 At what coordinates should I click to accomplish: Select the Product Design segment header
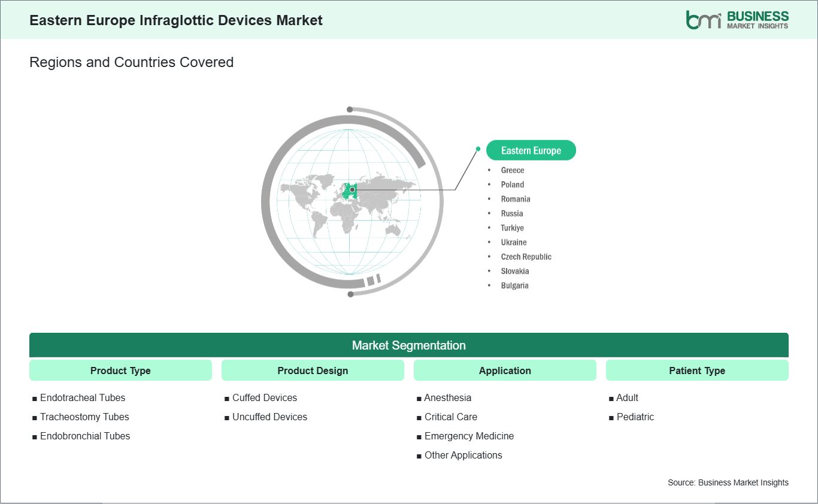(x=313, y=371)
